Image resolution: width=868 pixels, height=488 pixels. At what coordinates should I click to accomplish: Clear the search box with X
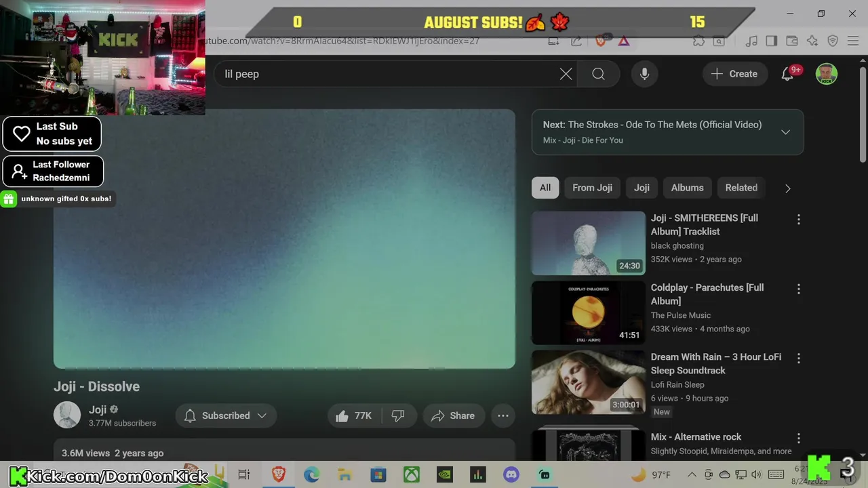pyautogui.click(x=566, y=74)
